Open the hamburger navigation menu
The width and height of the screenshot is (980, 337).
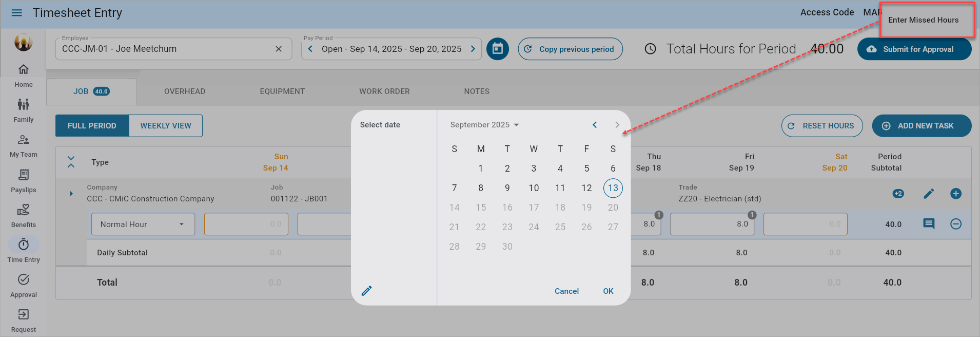coord(17,13)
